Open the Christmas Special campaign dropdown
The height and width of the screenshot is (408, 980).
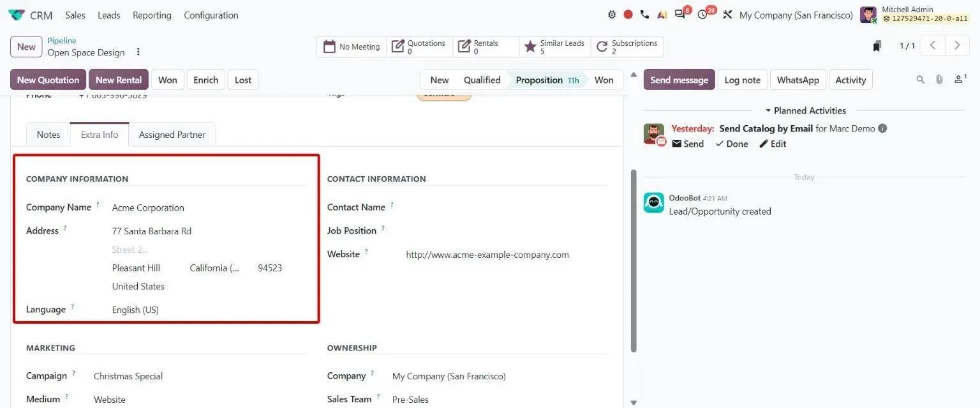pyautogui.click(x=200, y=376)
